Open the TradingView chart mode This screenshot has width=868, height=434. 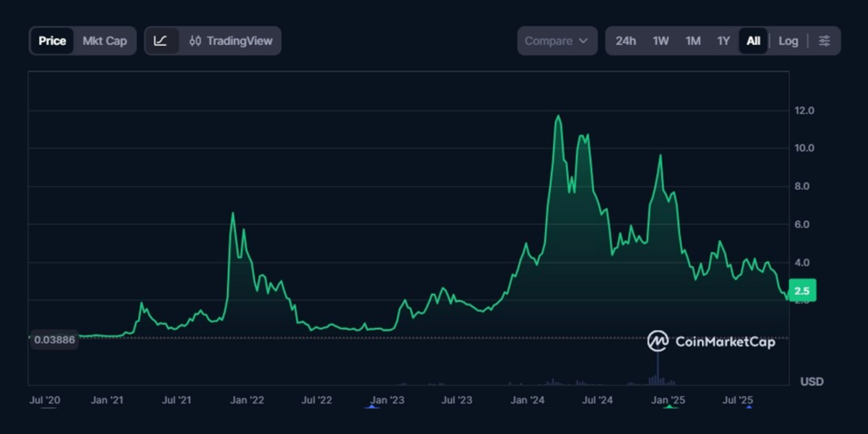click(231, 41)
